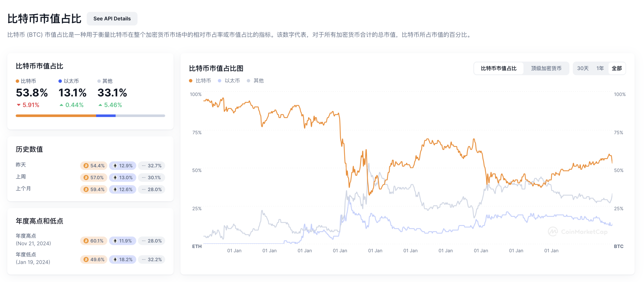This screenshot has height=282, width=644.
Task: Click the 全部 time range option
Action: point(617,68)
